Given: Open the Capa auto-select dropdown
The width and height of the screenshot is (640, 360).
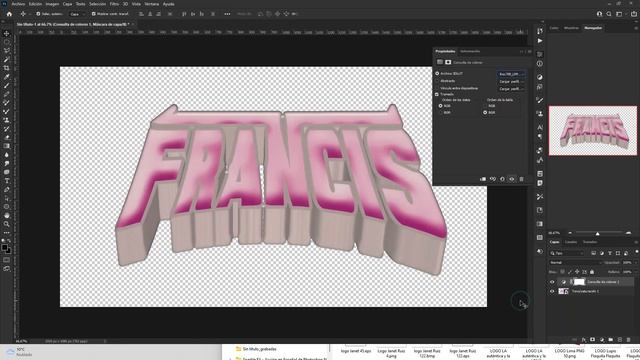Looking at the screenshot, I should point(77,14).
